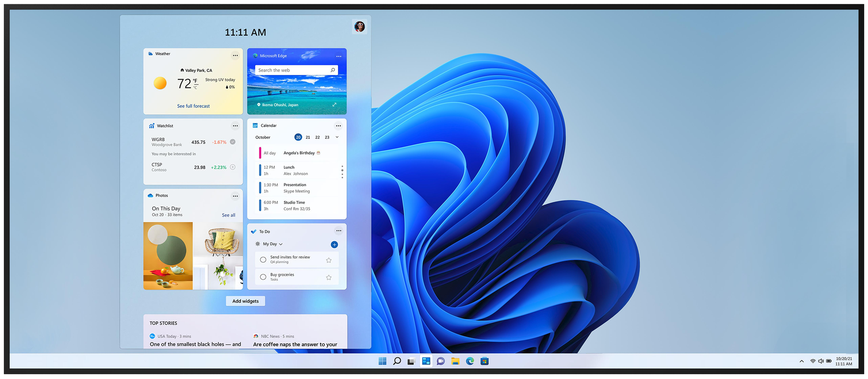
Task: Launch Microsoft Edge from taskbar
Action: tap(470, 361)
